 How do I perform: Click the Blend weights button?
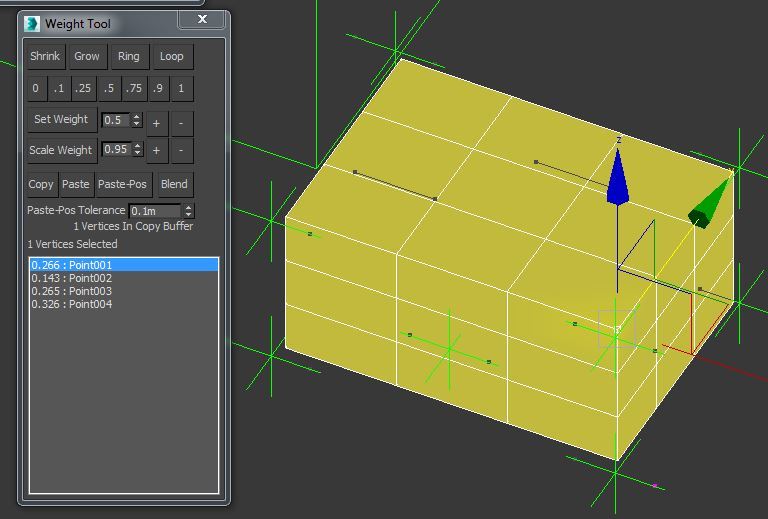coord(174,184)
